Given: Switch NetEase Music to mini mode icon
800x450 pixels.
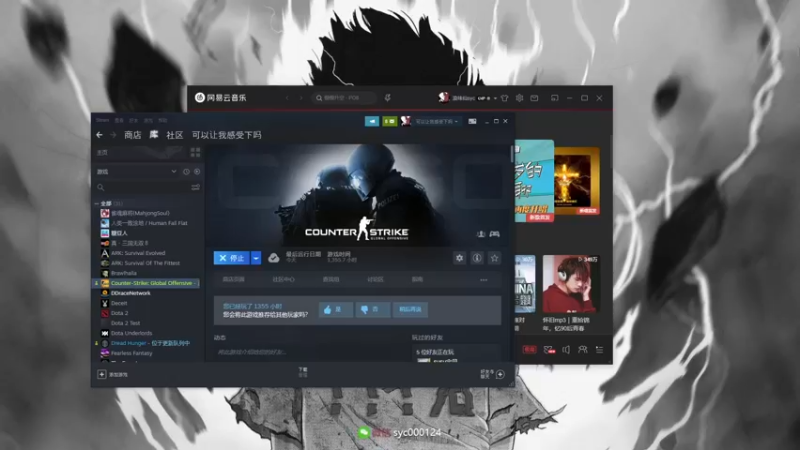Looking at the screenshot, I should coord(555,98).
